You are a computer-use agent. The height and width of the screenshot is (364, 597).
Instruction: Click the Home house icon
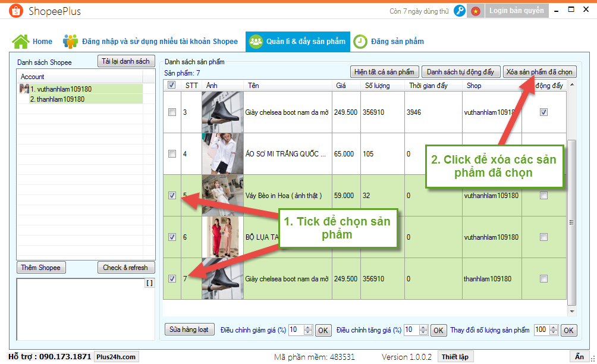pos(21,42)
